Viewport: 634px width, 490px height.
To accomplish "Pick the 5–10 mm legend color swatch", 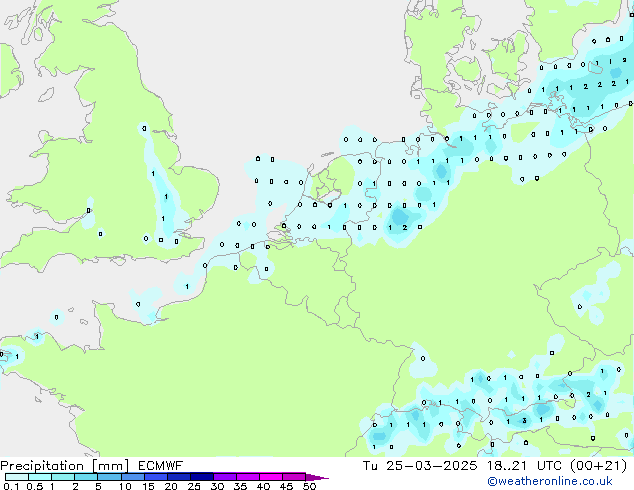I will [109, 477].
